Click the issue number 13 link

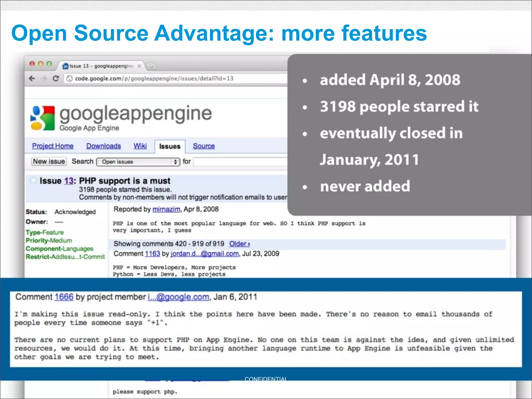[69, 181]
